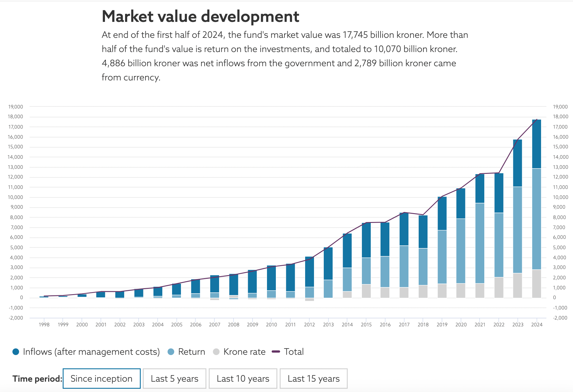Click the 2021 bar's light blue return segment

pyautogui.click(x=480, y=242)
